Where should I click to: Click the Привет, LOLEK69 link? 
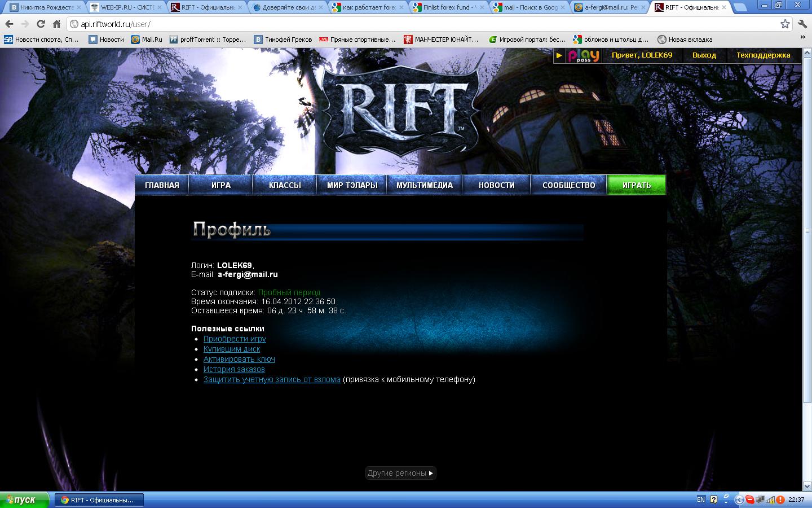(642, 55)
